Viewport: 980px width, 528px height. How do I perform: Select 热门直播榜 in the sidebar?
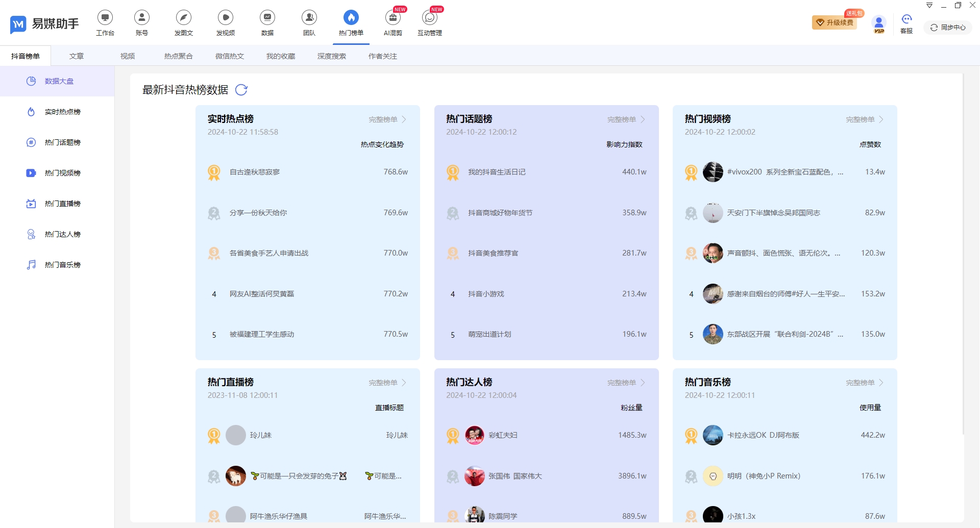(62, 204)
